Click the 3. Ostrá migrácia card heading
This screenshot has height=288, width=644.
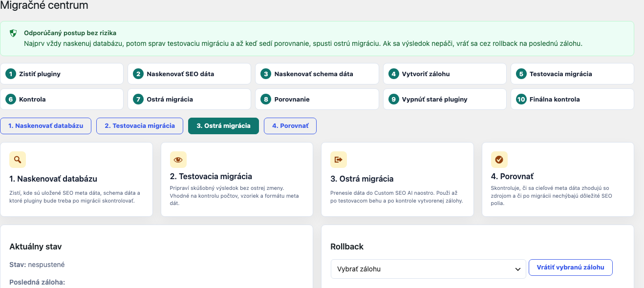[x=362, y=179]
